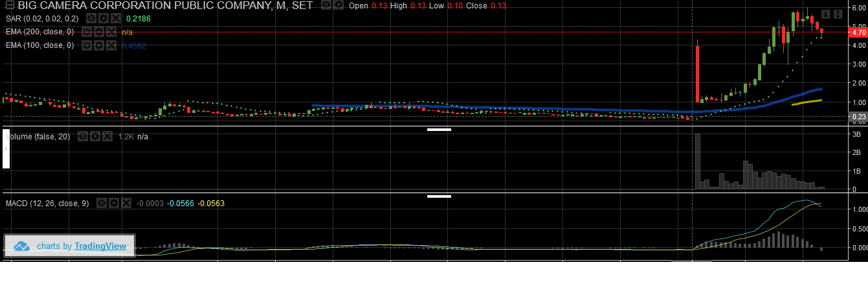Click the 3B volume scale label
The width and height of the screenshot is (868, 282).
pos(855,134)
